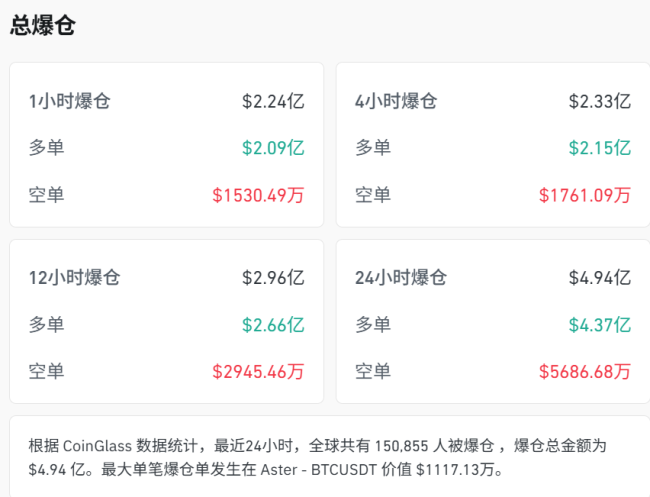Click the 24-hour short liquidations $5686.68万 value
The width and height of the screenshot is (650, 497).
click(x=585, y=372)
